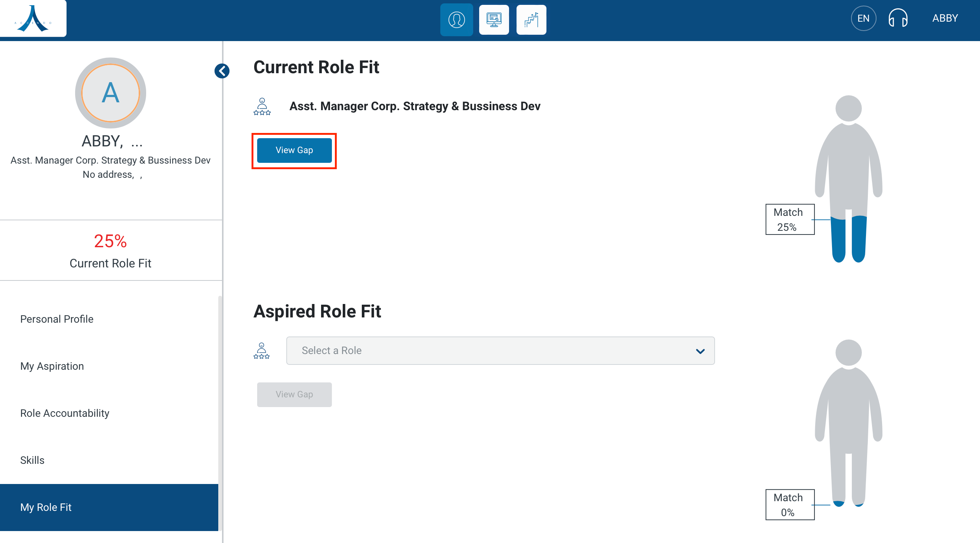Click the headphones support icon
The width and height of the screenshot is (980, 543).
pyautogui.click(x=897, y=18)
